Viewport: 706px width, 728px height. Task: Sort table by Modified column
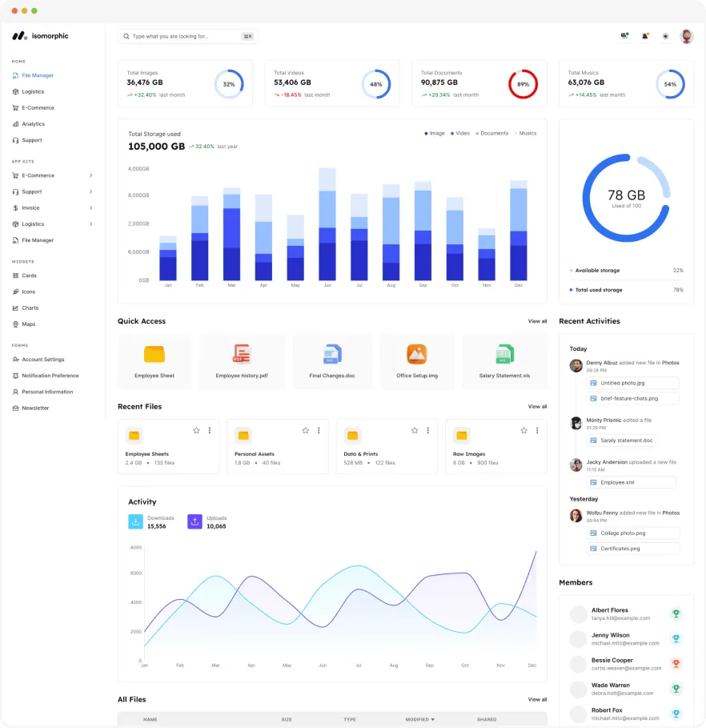click(x=419, y=719)
